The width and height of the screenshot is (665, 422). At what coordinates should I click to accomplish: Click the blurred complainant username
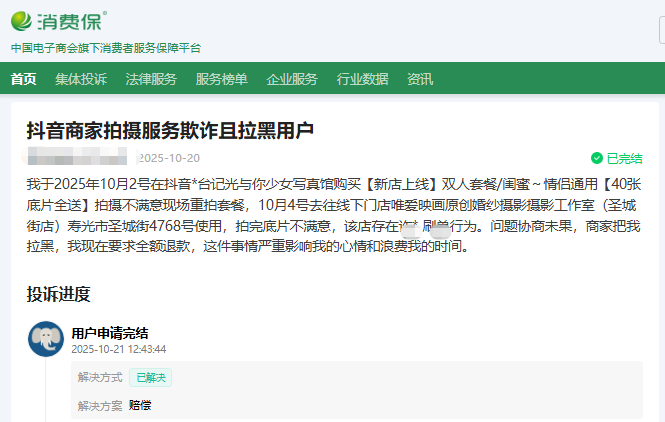click(78, 158)
